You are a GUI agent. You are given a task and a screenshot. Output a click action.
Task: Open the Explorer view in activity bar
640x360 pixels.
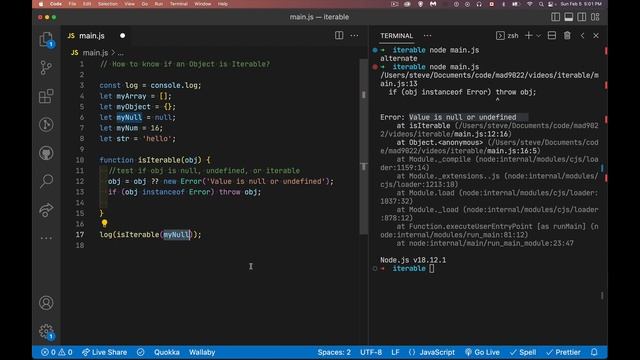pyautogui.click(x=46, y=40)
